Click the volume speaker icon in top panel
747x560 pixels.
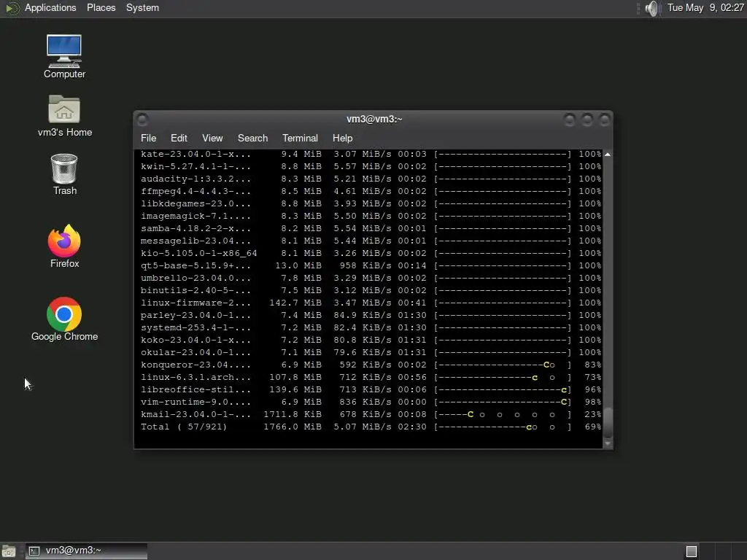pyautogui.click(x=651, y=8)
